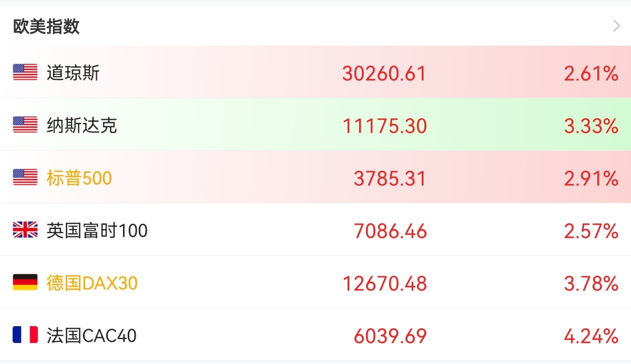This screenshot has width=631, height=364.
Task: Expand the 欧美指数 section arrow
Action: tap(617, 26)
